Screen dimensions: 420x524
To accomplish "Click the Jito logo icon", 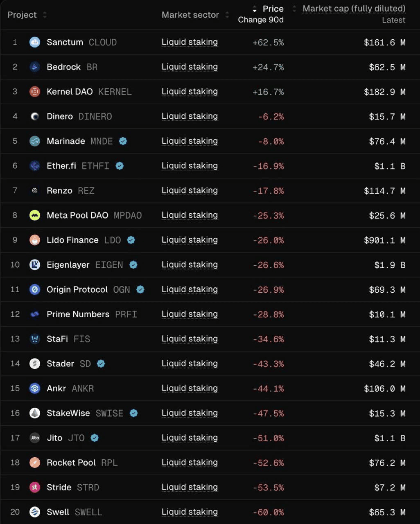I will [x=35, y=438].
